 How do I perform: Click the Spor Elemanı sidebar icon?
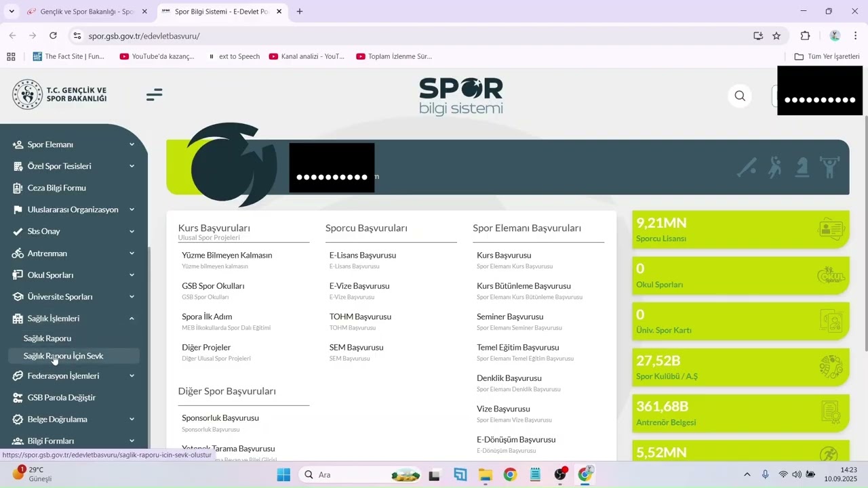click(x=18, y=144)
